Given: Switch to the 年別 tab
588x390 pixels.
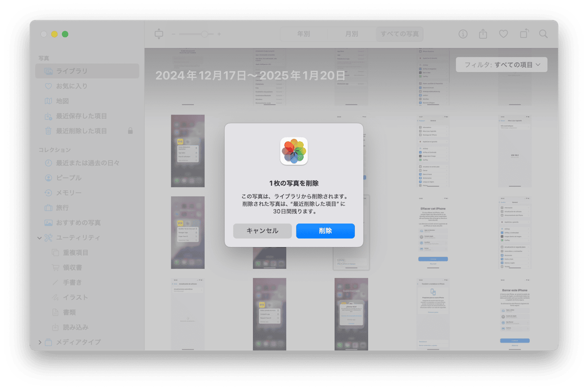Looking at the screenshot, I should point(304,34).
